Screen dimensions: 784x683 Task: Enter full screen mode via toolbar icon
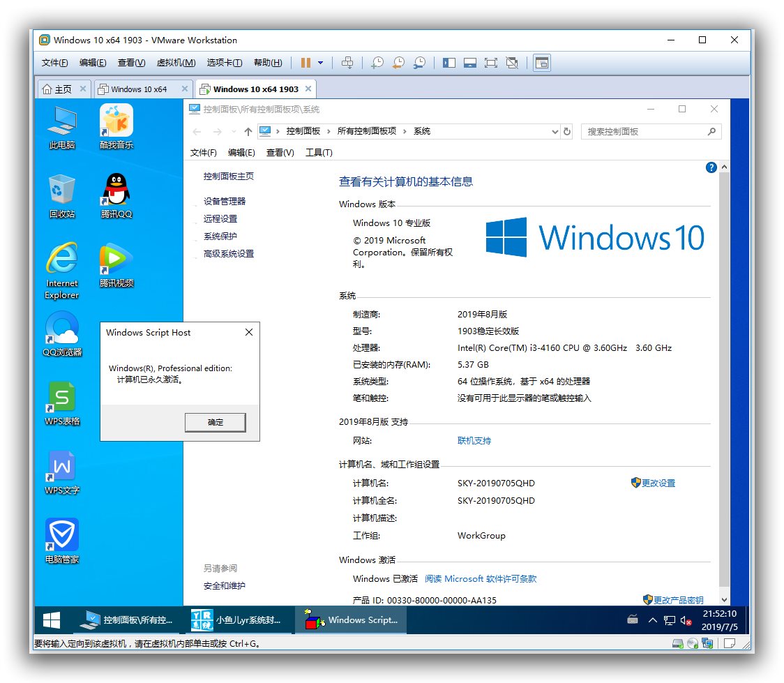click(491, 63)
